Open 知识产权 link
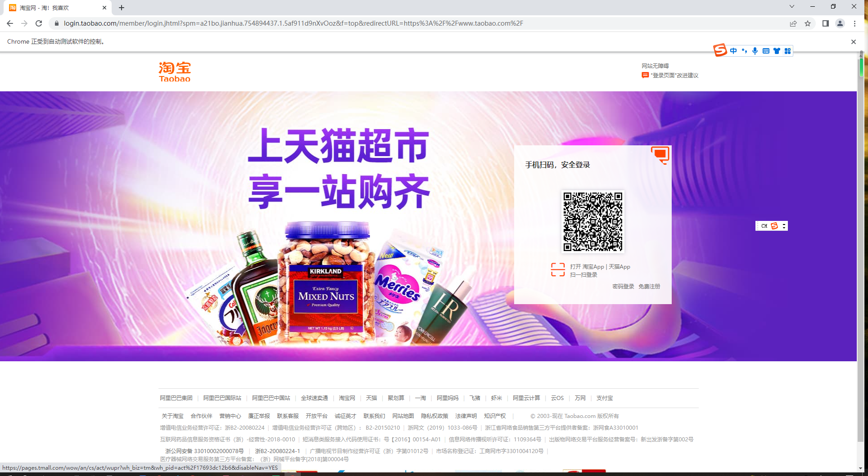 point(495,416)
